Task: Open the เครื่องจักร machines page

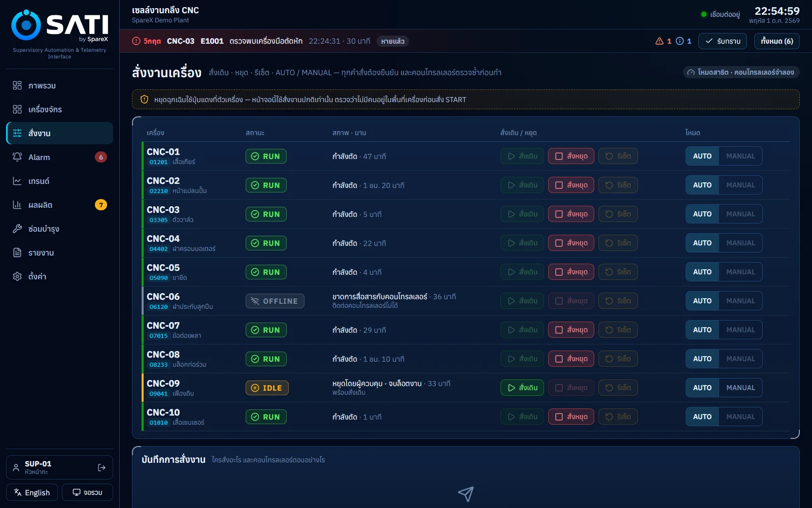Action: point(59,109)
